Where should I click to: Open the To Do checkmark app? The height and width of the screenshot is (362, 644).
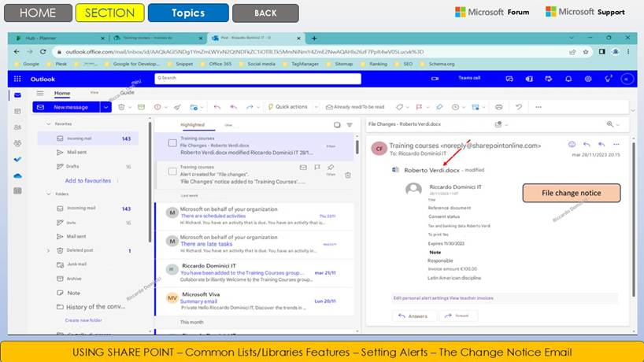pyautogui.click(x=17, y=159)
